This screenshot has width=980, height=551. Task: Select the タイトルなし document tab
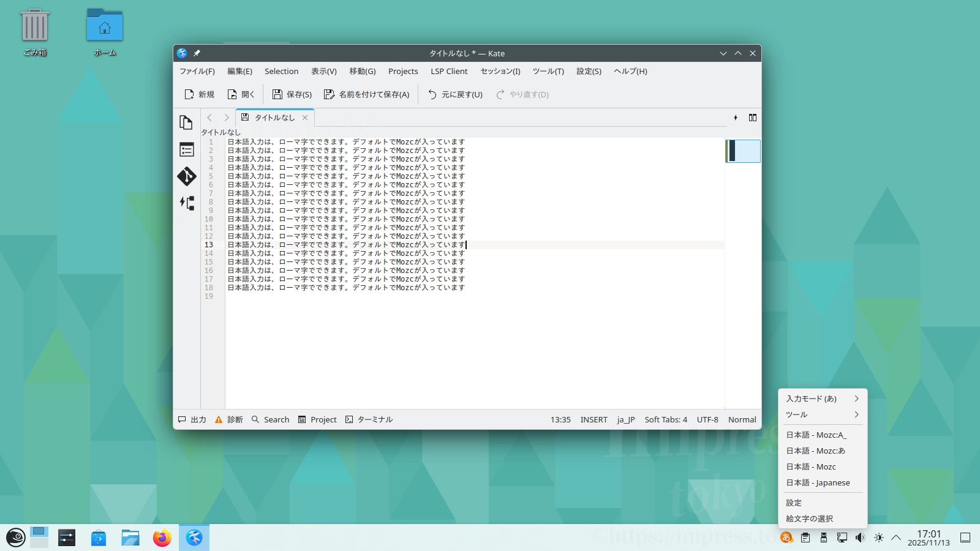274,118
